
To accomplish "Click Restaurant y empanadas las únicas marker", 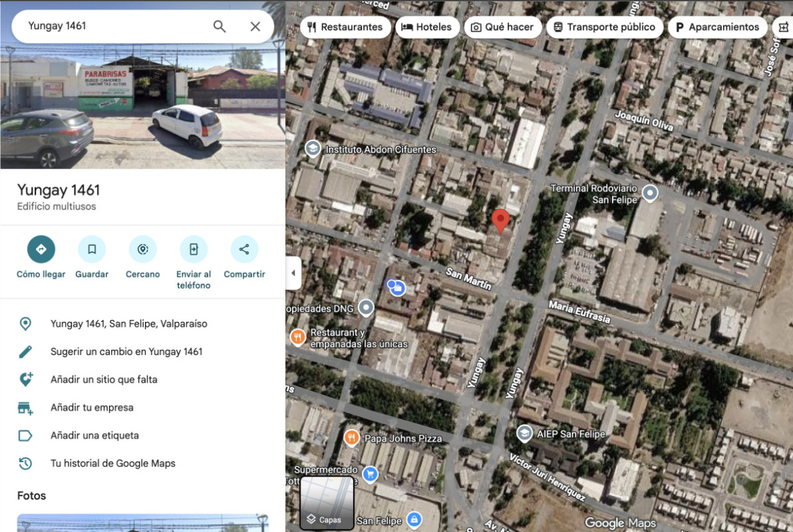I will point(298,337).
